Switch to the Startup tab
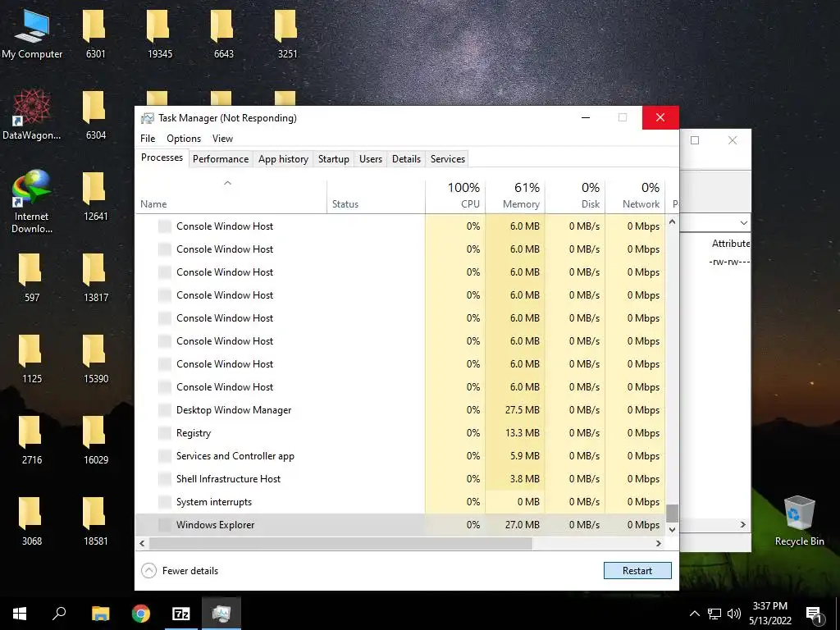The height and width of the screenshot is (630, 840). pyautogui.click(x=333, y=158)
